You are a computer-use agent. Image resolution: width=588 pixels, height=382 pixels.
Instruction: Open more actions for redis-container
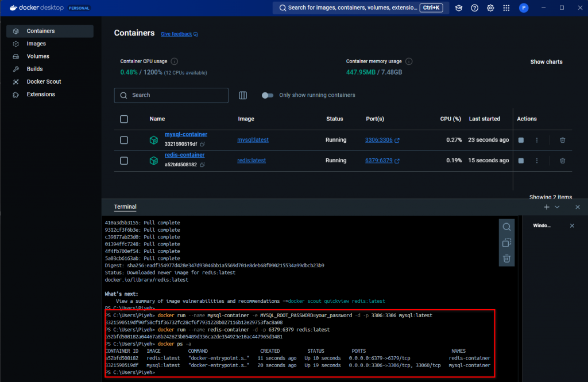(537, 161)
